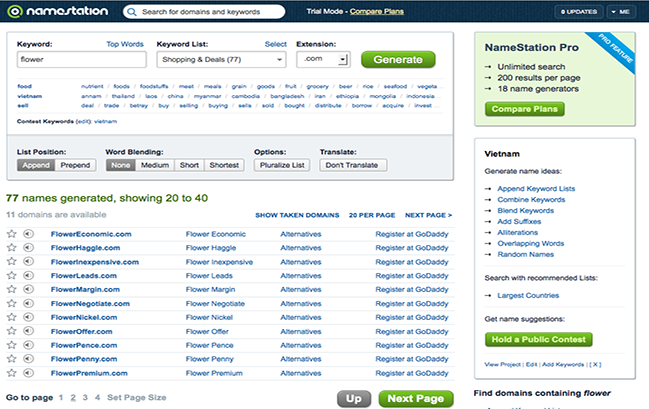This screenshot has height=409, width=649.
Task: Set word blending to Short
Action: [x=189, y=165]
